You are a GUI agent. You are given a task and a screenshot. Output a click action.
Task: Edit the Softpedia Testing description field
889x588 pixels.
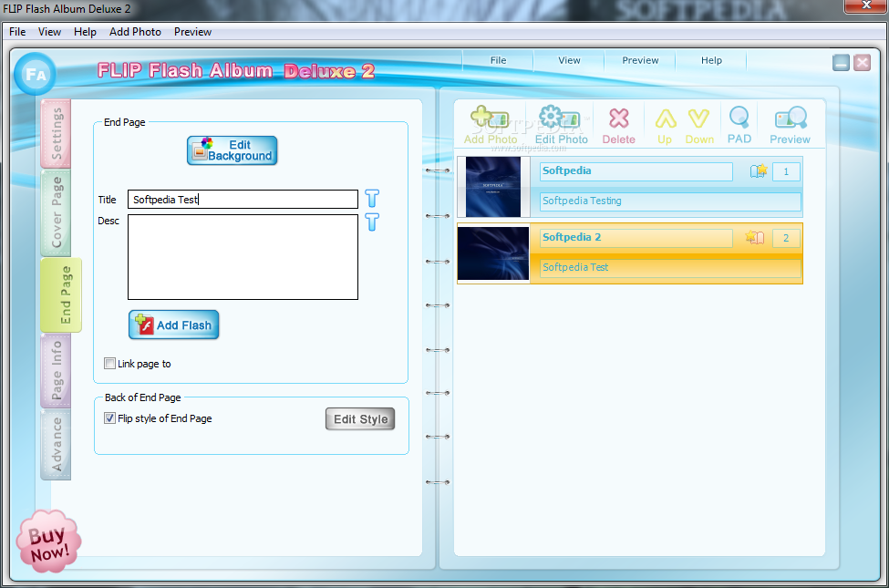(670, 201)
